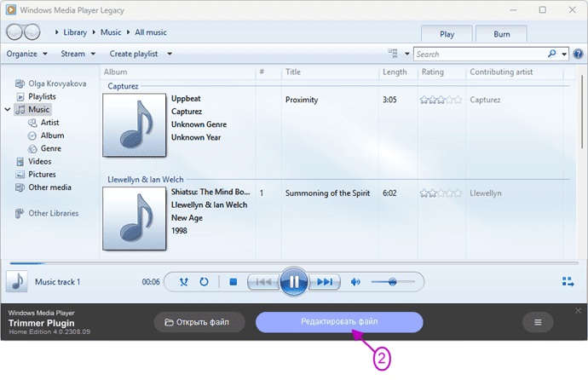Click the playback seek bar
This screenshot has width=588, height=380.
tap(294, 263)
